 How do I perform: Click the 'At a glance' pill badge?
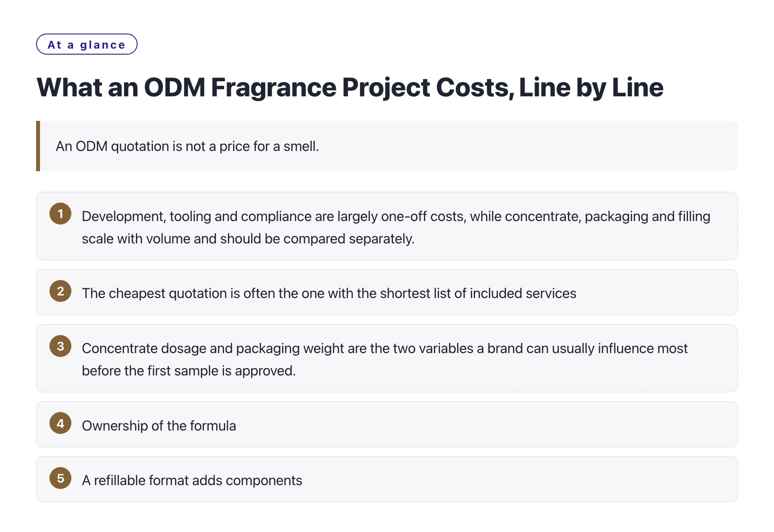pyautogui.click(x=87, y=44)
